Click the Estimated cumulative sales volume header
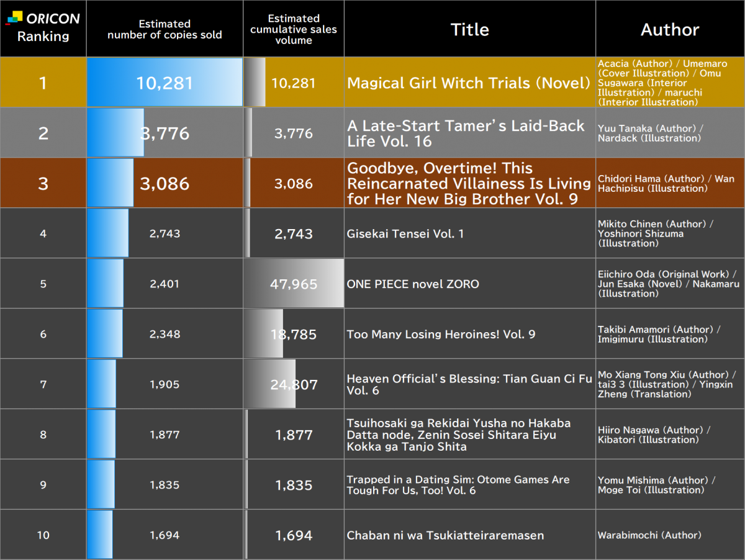 click(294, 29)
